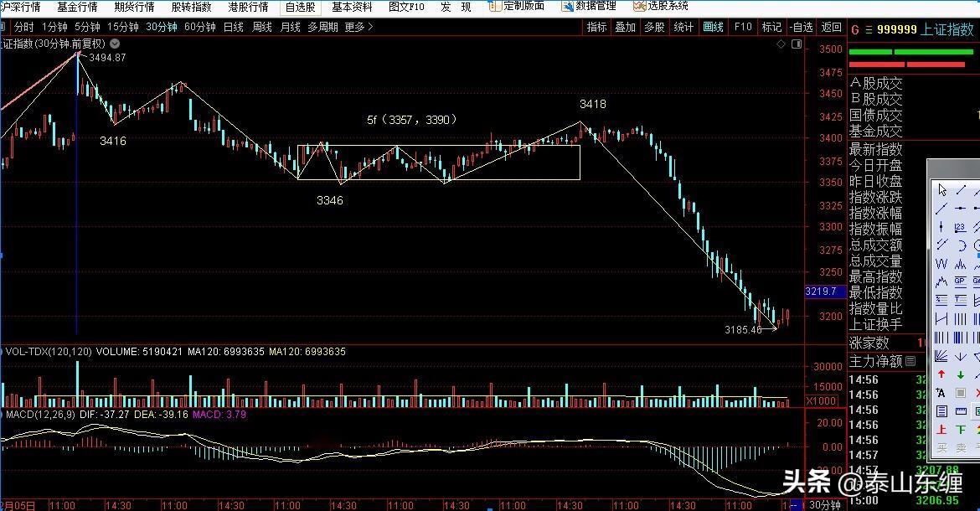980x511 pixels.
Task: Switch chart to 5分钟 period
Action: (x=87, y=27)
